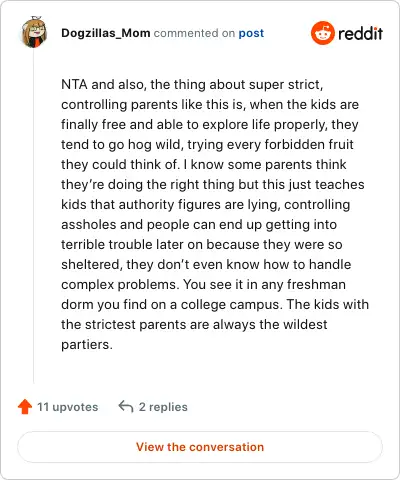Click the comment line starting "NTA and also"
The height and width of the screenshot is (480, 400).
point(192,85)
